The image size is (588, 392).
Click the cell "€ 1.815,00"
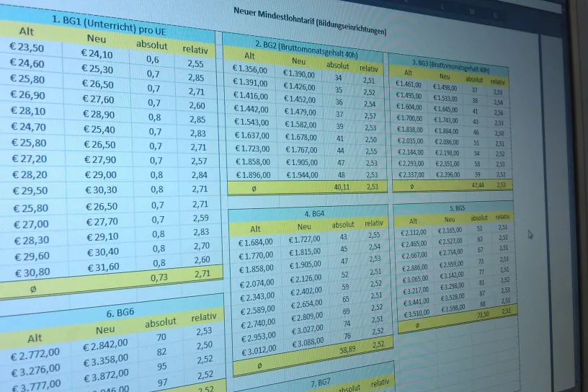305,252
